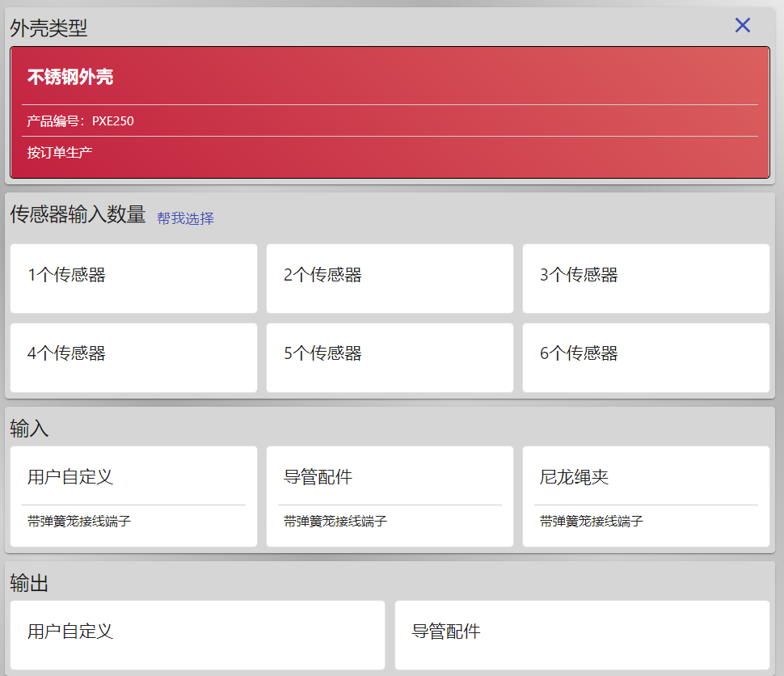Choose 6个传感器 option

point(646,357)
